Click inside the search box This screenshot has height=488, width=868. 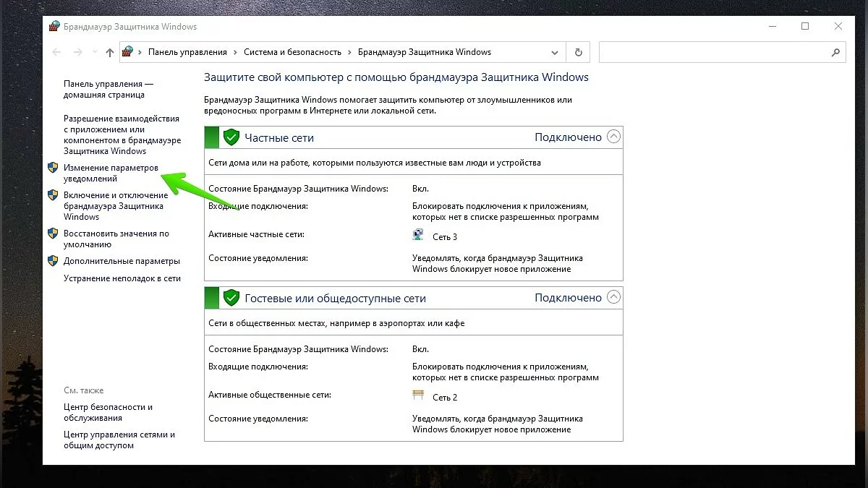point(712,52)
